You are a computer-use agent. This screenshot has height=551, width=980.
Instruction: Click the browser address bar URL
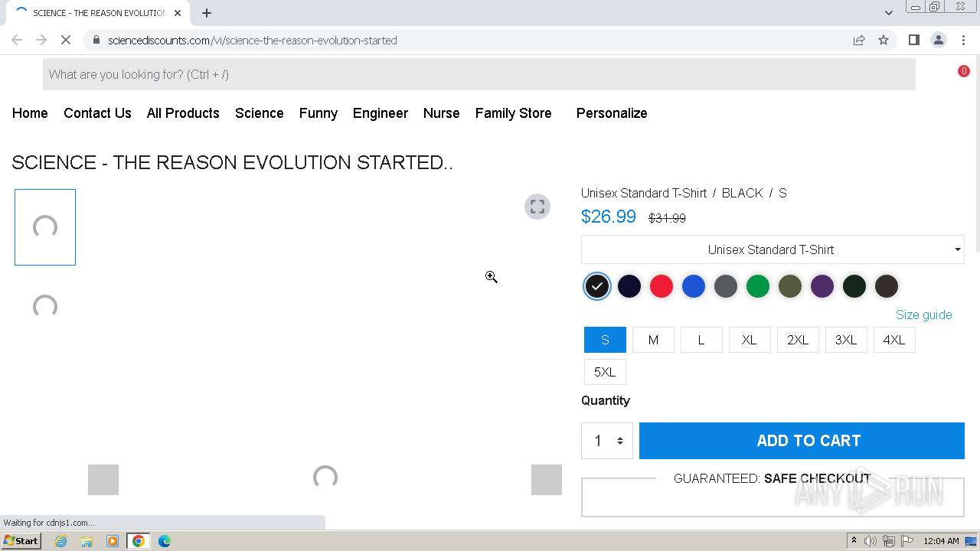click(253, 41)
